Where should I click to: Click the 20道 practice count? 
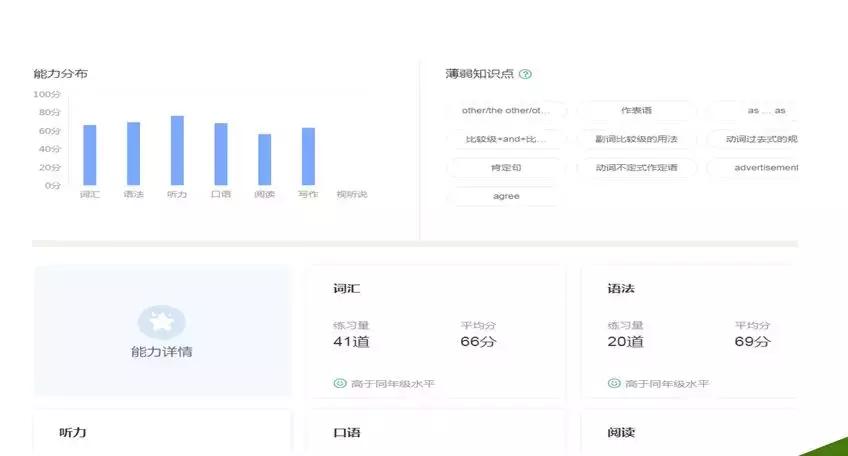[626, 341]
